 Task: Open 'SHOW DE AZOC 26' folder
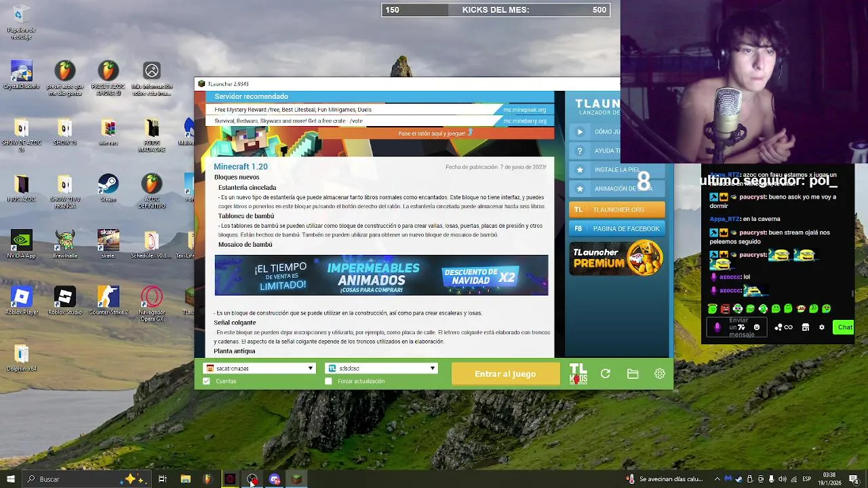tap(21, 136)
